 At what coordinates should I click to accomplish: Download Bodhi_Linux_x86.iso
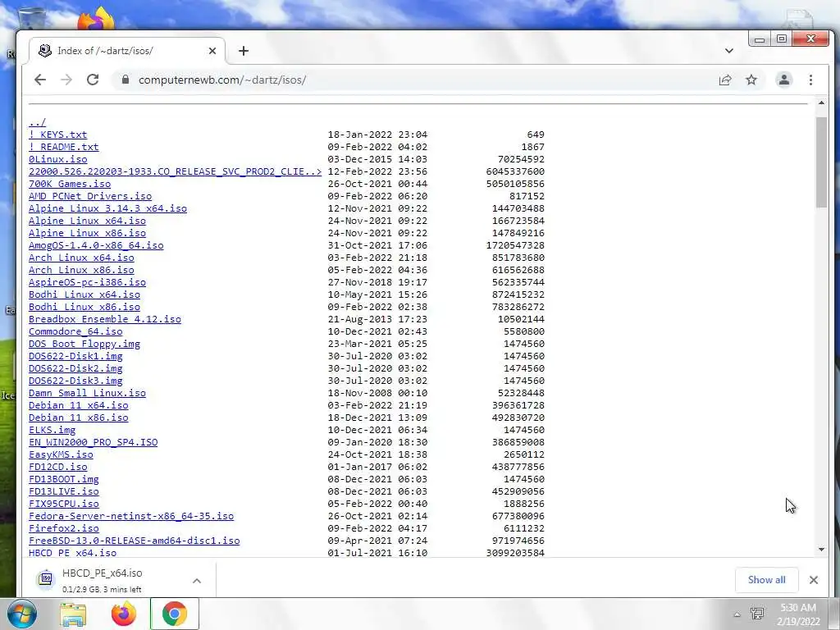(x=84, y=307)
